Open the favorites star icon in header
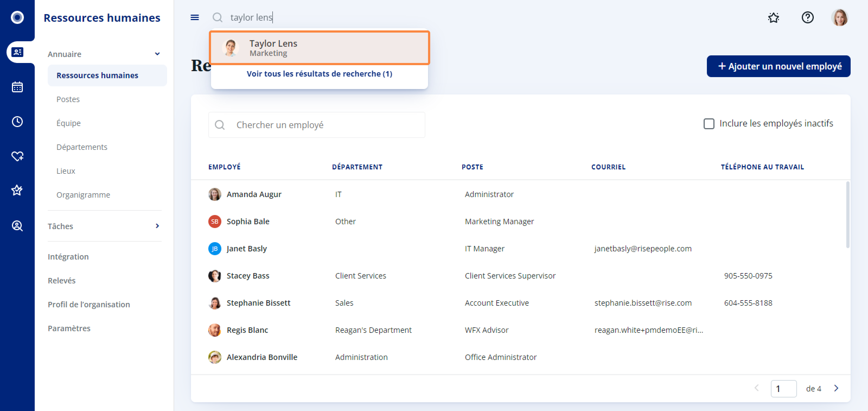The height and width of the screenshot is (411, 868). tap(774, 17)
